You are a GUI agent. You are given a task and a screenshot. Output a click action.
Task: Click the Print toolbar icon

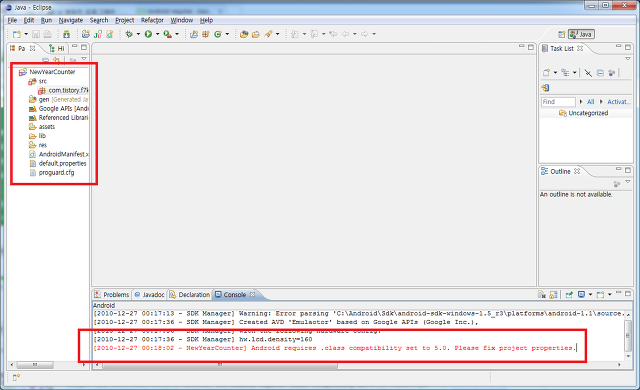tap(47, 34)
